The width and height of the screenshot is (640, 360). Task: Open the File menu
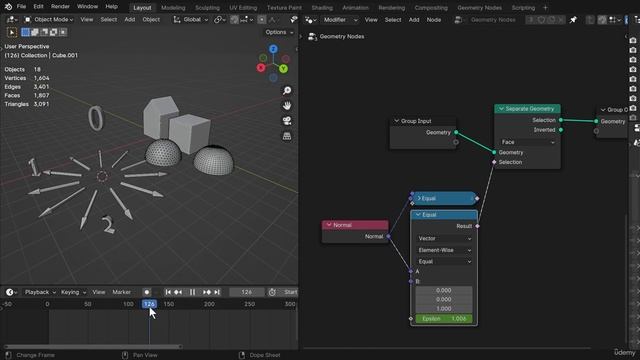[x=21, y=7]
